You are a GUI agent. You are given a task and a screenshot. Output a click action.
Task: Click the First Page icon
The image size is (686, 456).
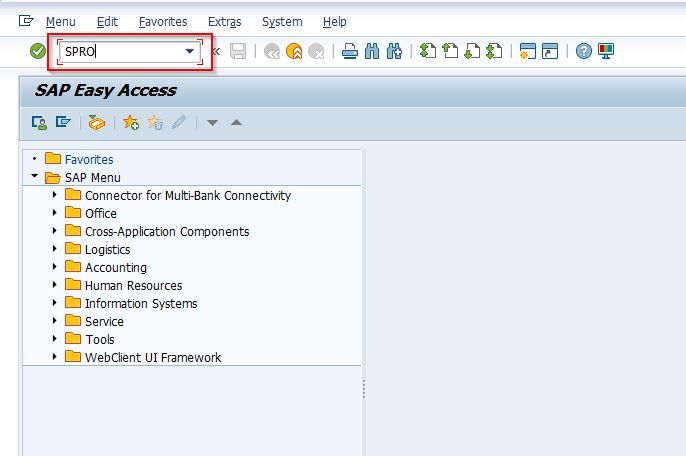[x=427, y=51]
